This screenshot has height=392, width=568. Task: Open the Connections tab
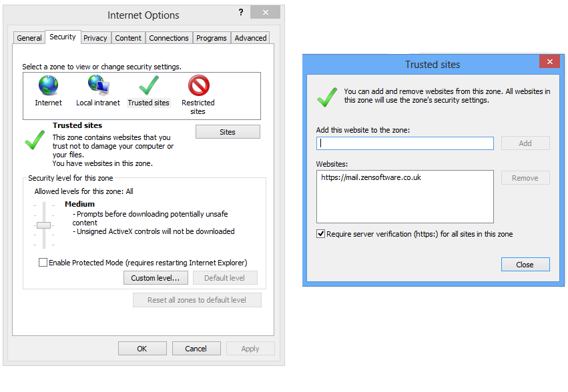(x=168, y=38)
